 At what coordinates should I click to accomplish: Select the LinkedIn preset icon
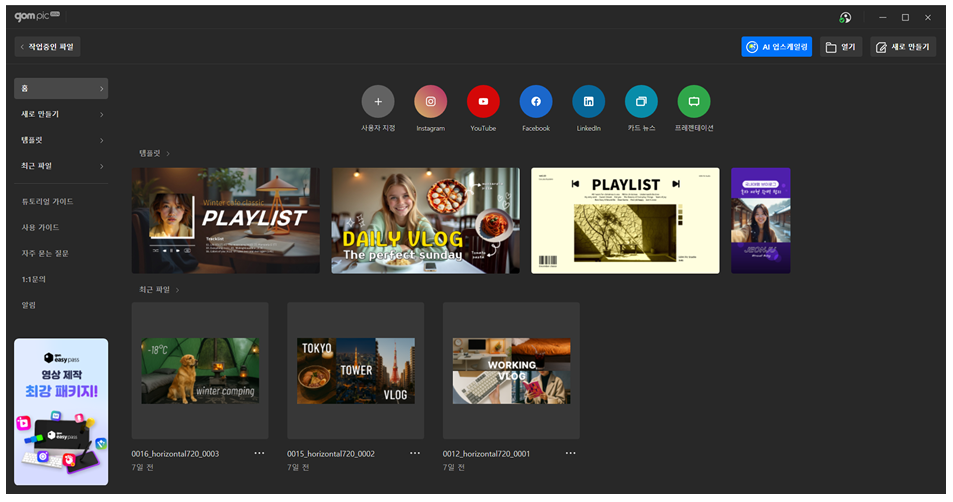pos(588,101)
